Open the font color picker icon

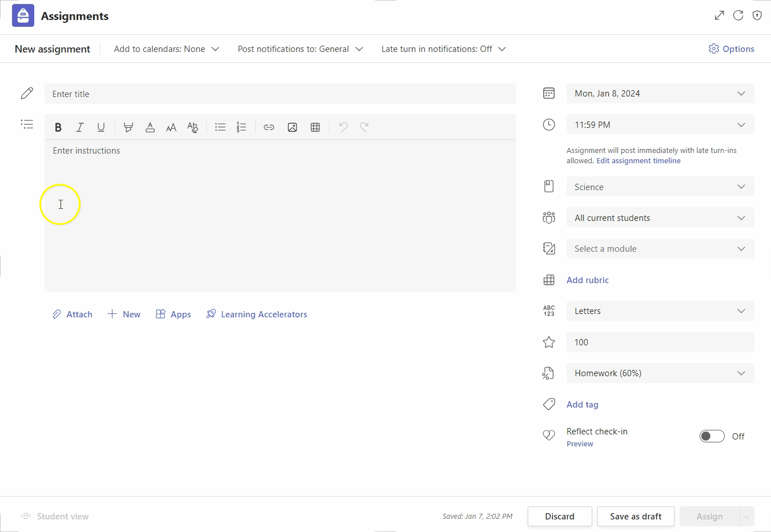[150, 127]
